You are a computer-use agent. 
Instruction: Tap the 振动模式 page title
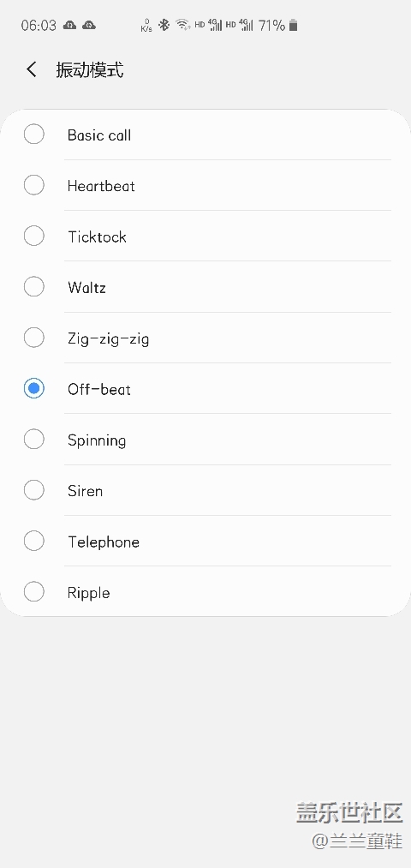tap(90, 69)
